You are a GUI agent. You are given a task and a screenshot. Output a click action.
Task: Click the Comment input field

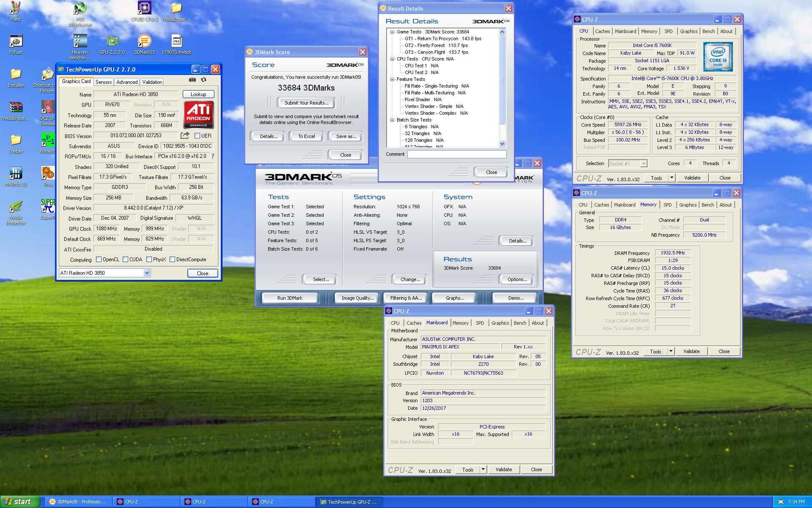click(457, 155)
